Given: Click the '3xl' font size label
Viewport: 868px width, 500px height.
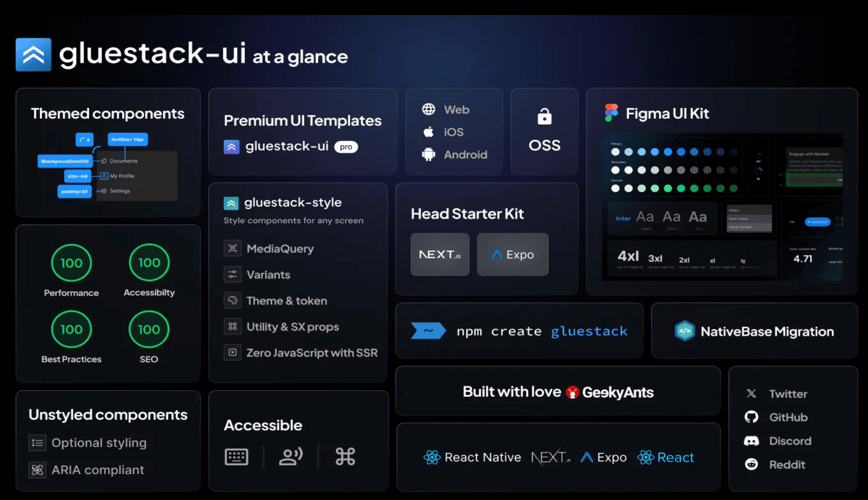Looking at the screenshot, I should tap(655, 258).
